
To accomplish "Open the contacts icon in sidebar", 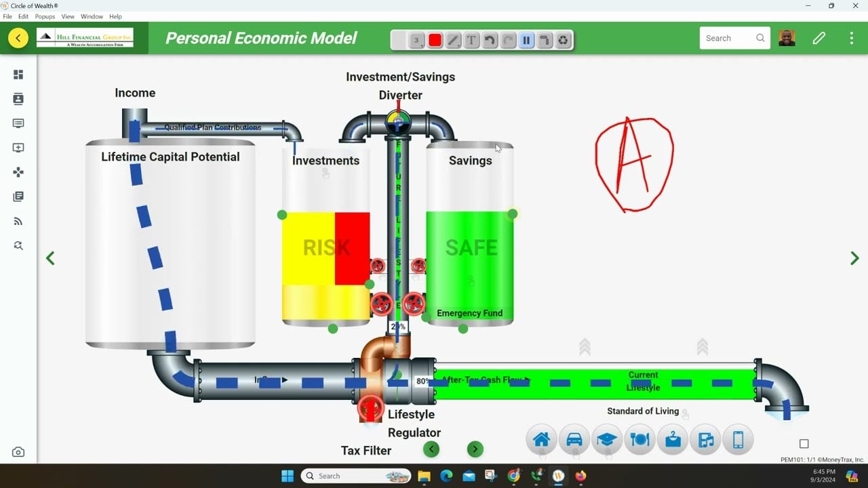I will coord(18,99).
